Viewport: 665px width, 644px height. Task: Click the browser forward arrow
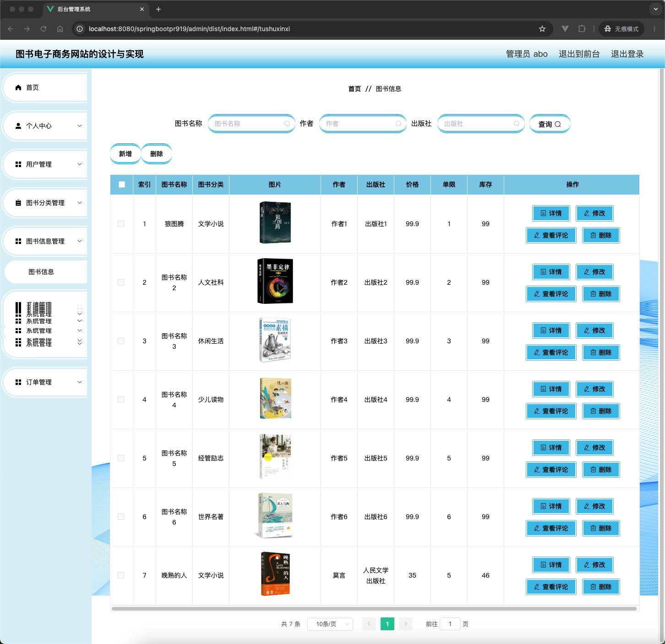click(x=27, y=29)
